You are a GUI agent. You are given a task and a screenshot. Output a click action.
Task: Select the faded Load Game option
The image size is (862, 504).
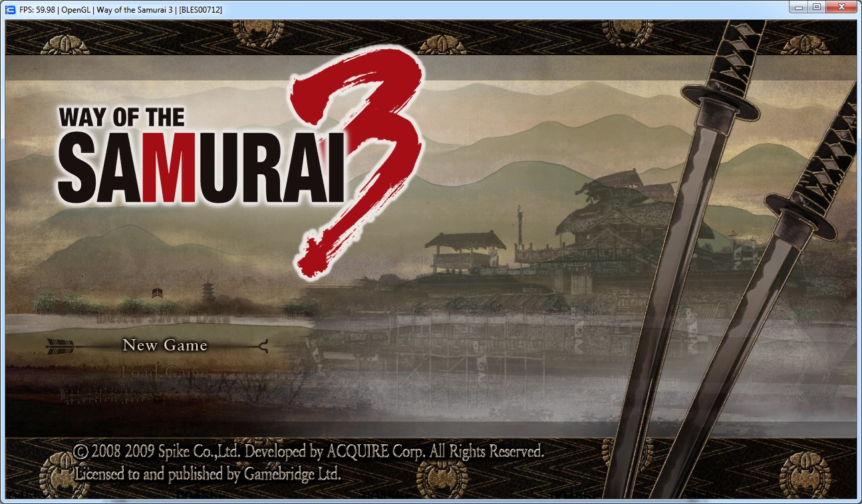164,372
